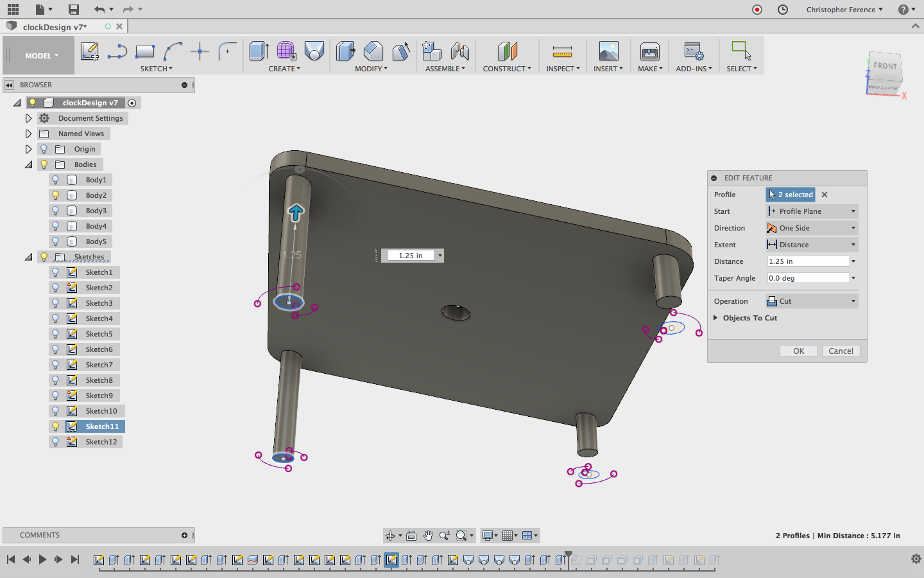924x578 pixels.
Task: Click the Taper Angle input field
Action: (809, 278)
